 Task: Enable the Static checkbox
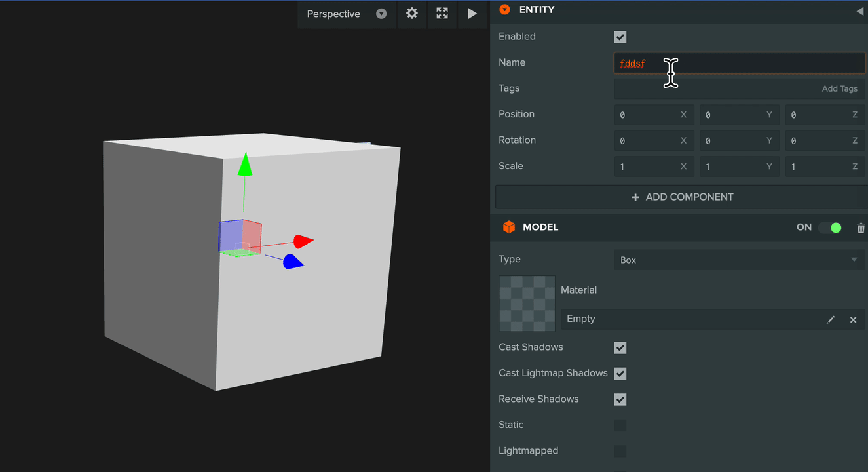pyautogui.click(x=620, y=425)
